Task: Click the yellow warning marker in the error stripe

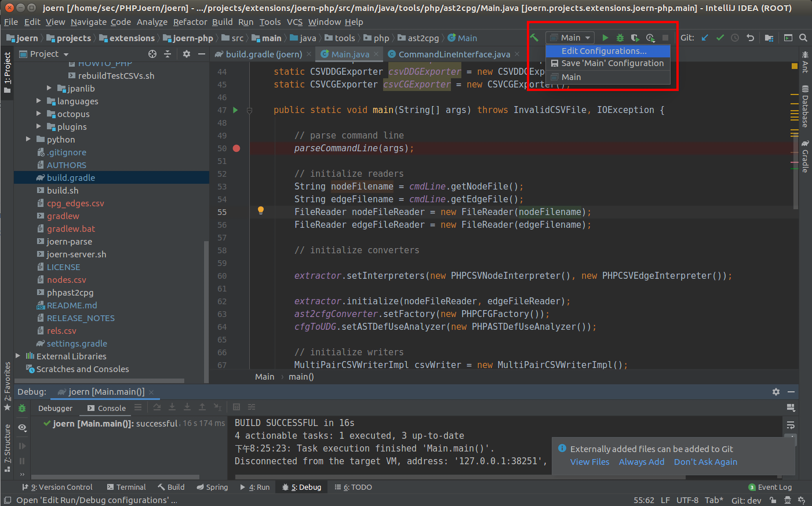Action: coord(794,66)
